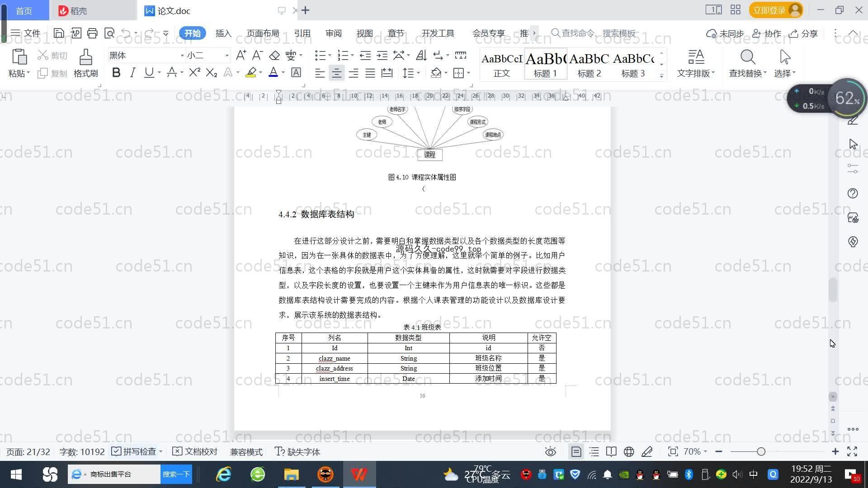This screenshot has height=488, width=868.
Task: Apply Subscript formatting
Action: (211, 72)
